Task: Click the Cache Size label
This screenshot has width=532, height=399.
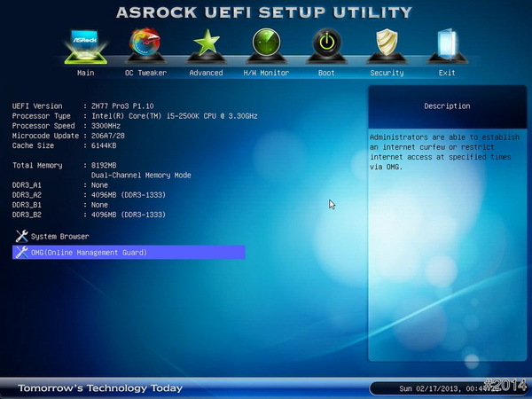Action: coord(33,145)
